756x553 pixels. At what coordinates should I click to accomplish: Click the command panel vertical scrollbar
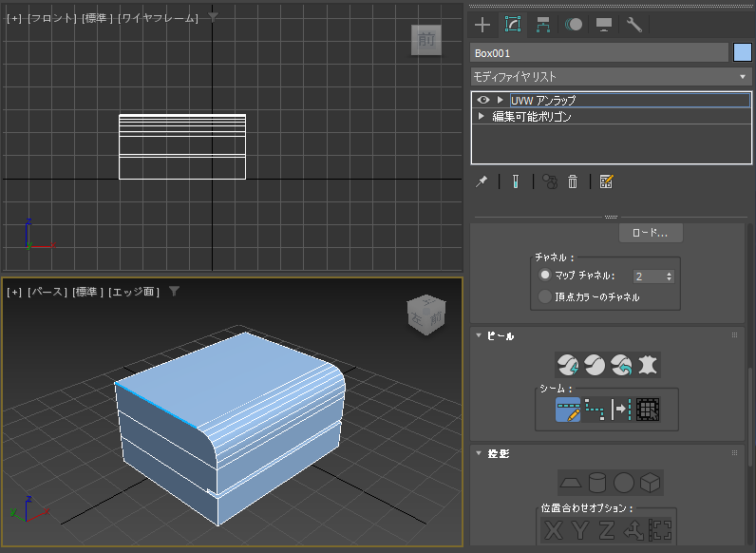[749, 418]
